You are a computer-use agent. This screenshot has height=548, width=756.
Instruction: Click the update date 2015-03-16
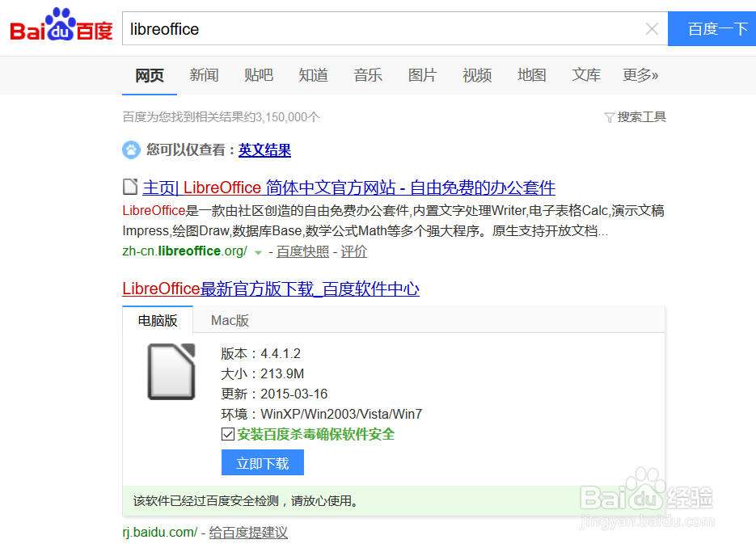[294, 394]
